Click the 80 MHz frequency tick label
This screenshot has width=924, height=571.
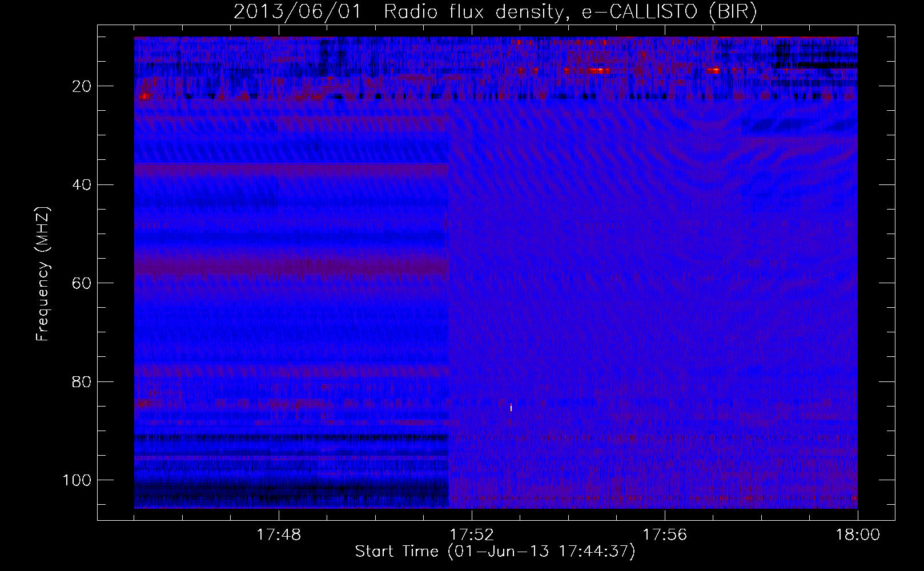[x=82, y=381]
